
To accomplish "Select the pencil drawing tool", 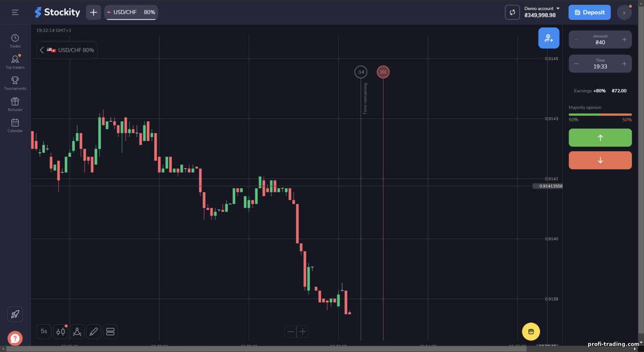I will click(x=94, y=331).
